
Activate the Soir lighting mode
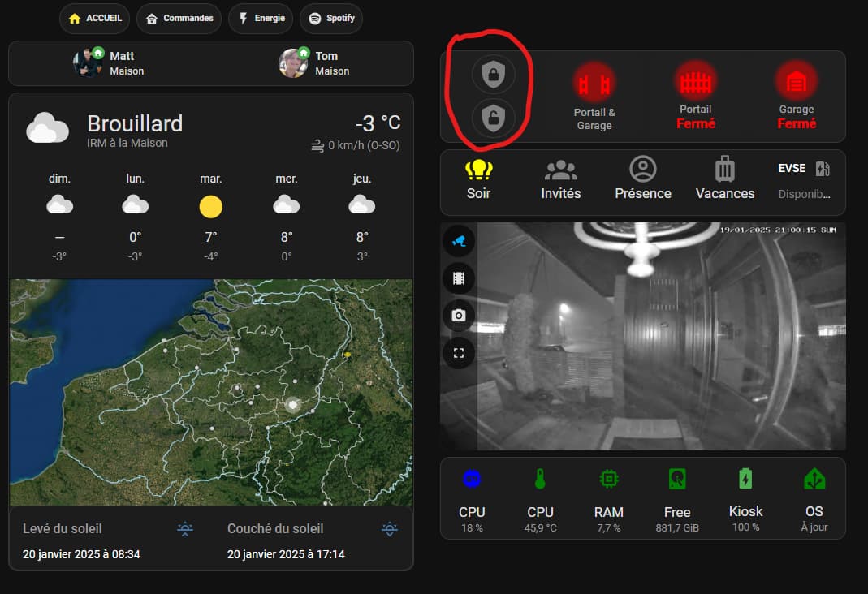click(x=478, y=180)
